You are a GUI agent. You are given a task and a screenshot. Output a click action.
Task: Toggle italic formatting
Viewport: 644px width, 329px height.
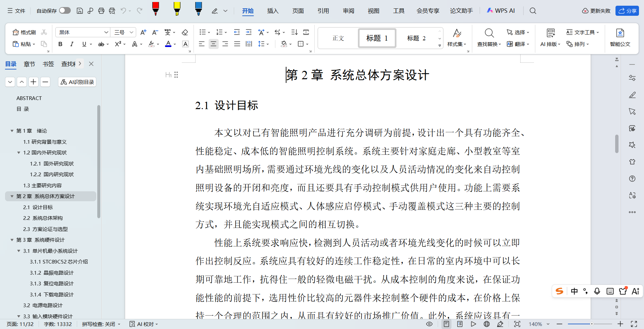pos(72,44)
